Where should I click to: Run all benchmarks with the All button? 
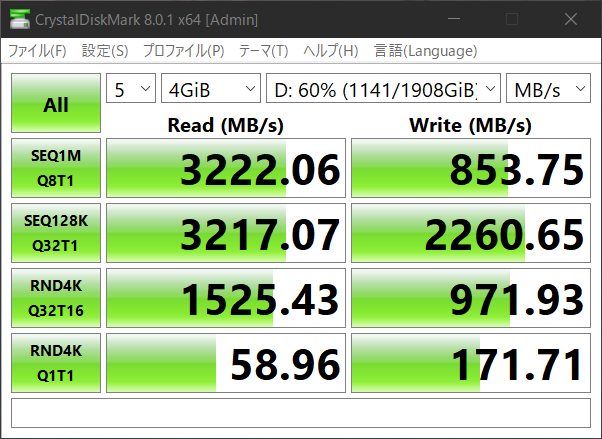(56, 103)
